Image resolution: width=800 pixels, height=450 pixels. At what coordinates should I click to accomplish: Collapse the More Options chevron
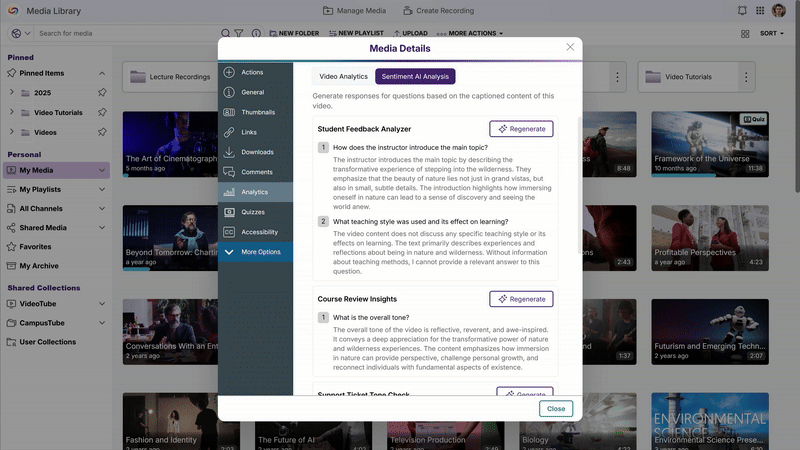tap(230, 252)
